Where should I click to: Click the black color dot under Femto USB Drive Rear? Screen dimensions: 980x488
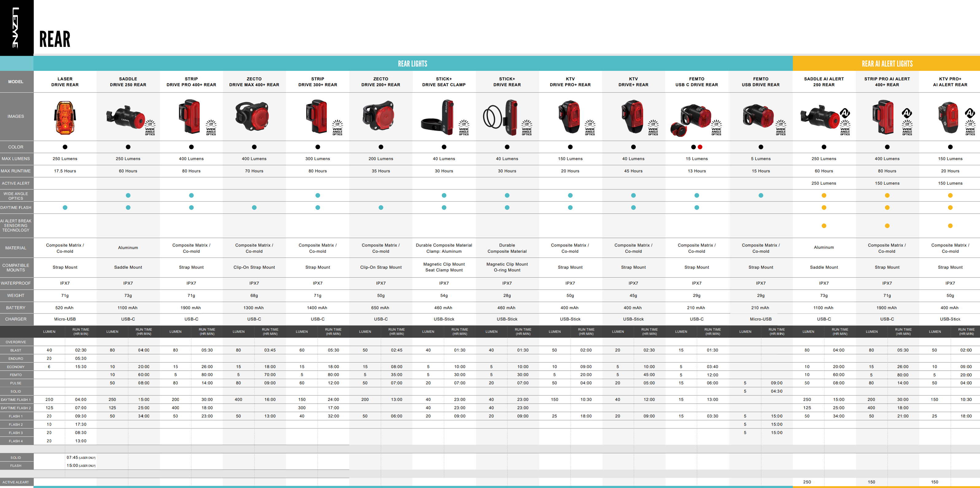coord(761,147)
